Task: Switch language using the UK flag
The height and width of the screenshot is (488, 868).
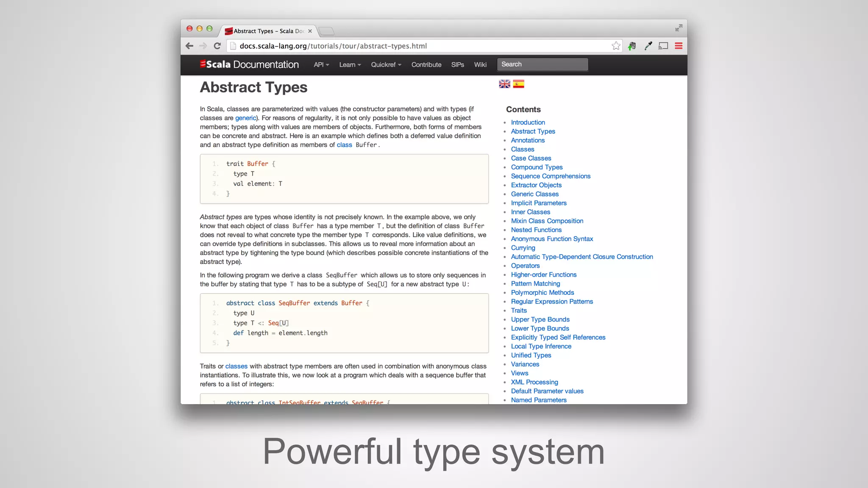Action: coord(504,84)
